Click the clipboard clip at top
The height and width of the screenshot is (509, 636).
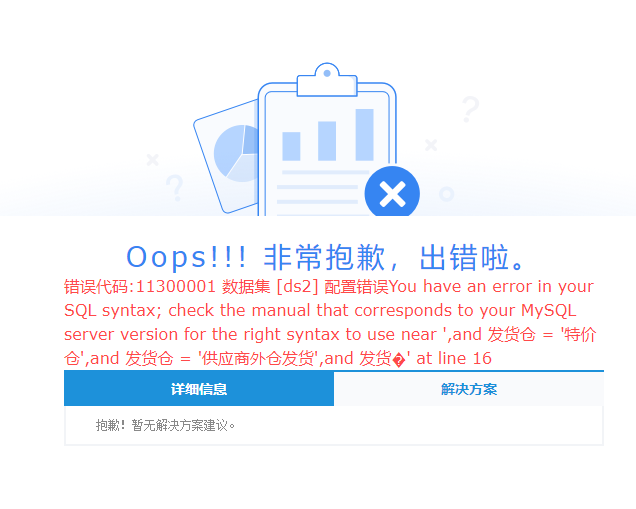(x=327, y=79)
